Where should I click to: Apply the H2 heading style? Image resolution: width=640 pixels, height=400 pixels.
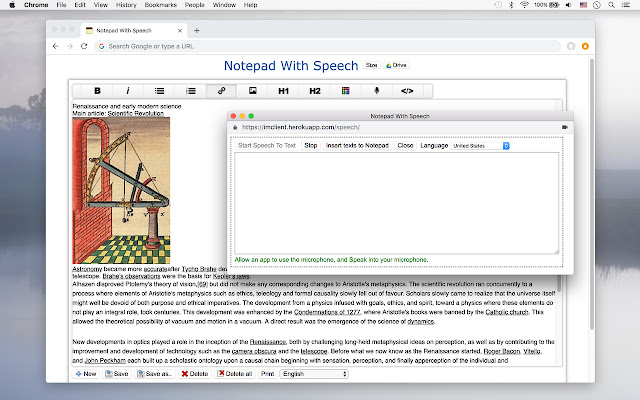(315, 91)
